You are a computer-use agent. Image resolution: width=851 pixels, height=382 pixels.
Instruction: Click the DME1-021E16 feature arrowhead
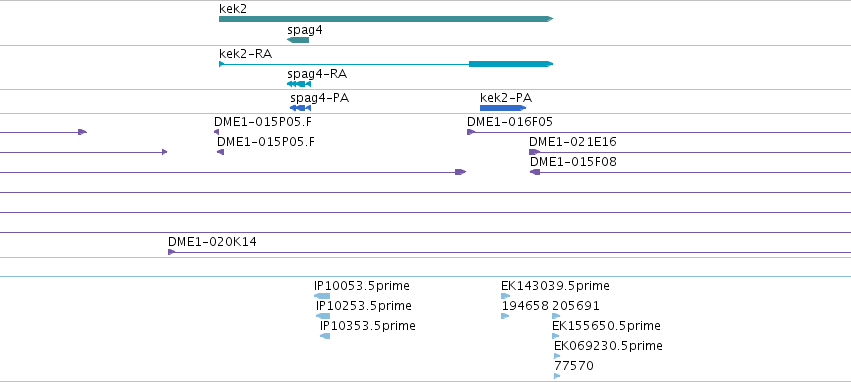pos(534,152)
